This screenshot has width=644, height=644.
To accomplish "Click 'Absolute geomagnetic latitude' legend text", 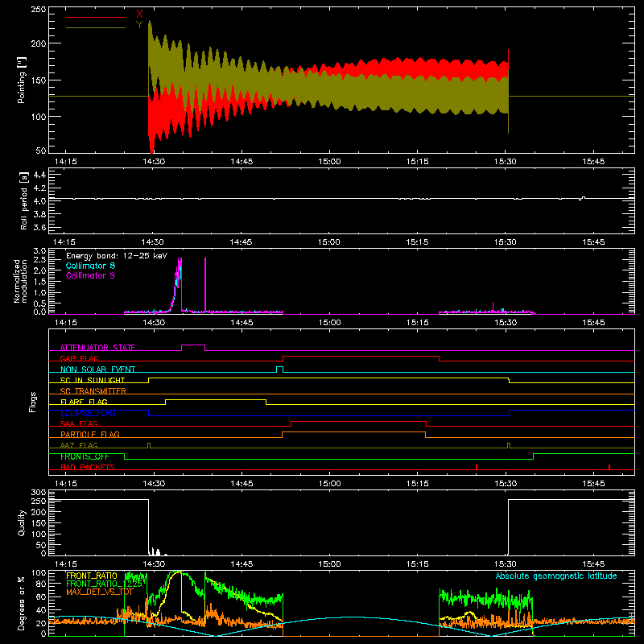I will pyautogui.click(x=556, y=576).
